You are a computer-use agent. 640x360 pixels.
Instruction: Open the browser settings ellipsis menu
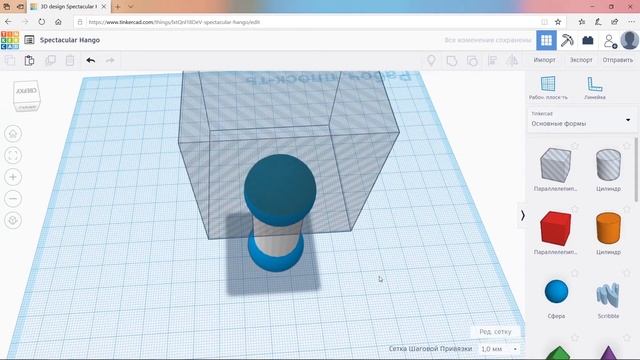[631, 22]
